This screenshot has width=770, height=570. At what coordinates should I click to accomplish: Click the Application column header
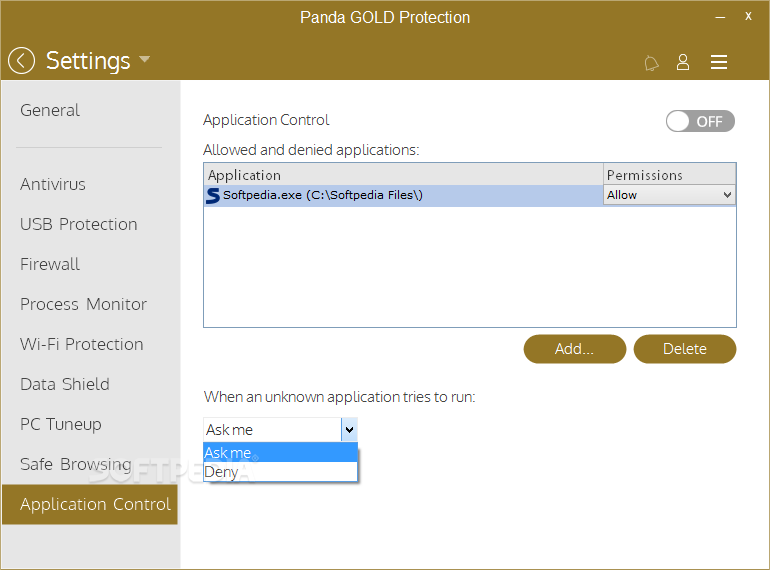coord(403,175)
